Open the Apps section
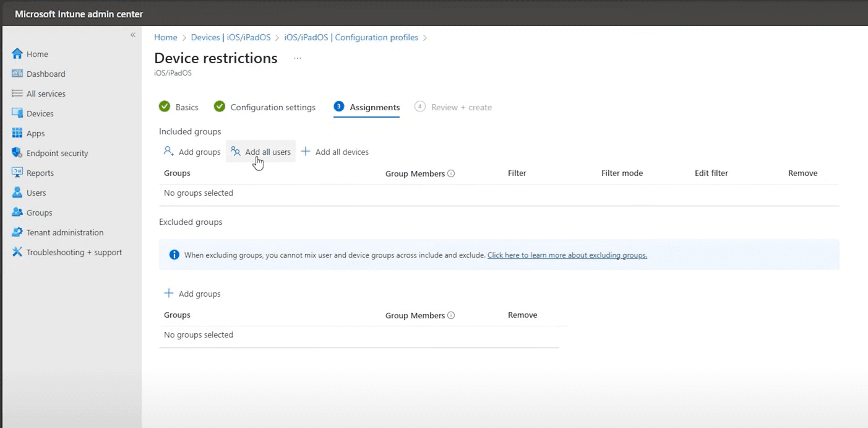Image resolution: width=868 pixels, height=428 pixels. pos(35,133)
